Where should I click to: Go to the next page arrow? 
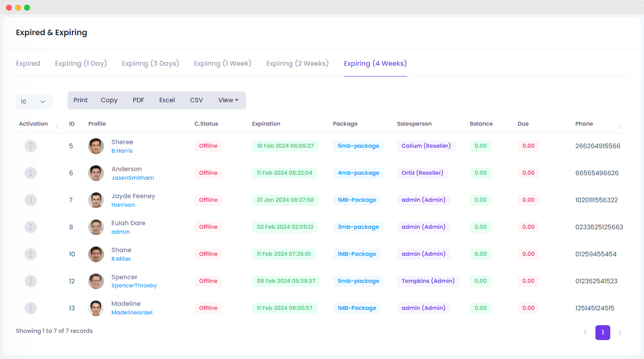[x=620, y=333]
